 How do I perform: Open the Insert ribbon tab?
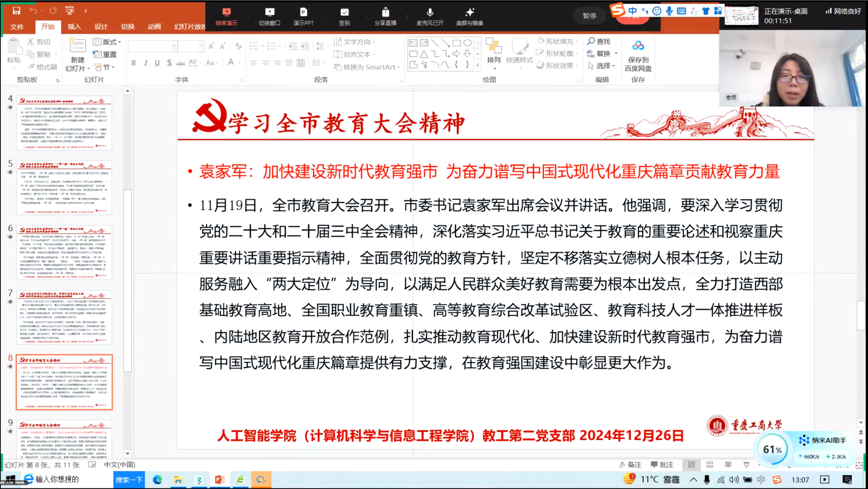point(74,27)
